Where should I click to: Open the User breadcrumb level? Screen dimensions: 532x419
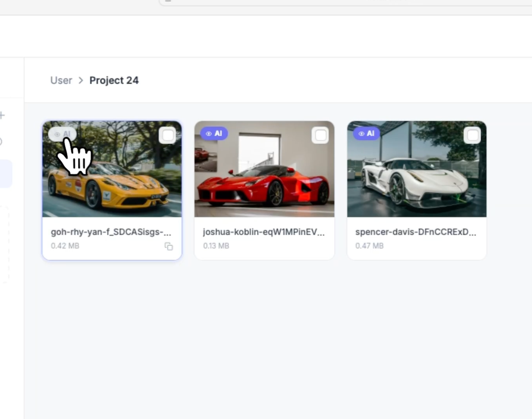click(61, 80)
